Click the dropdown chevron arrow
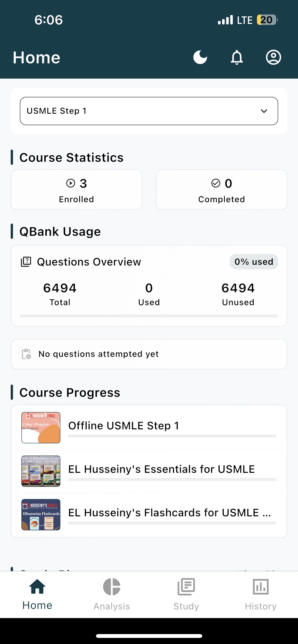The width and height of the screenshot is (298, 644). 264,111
